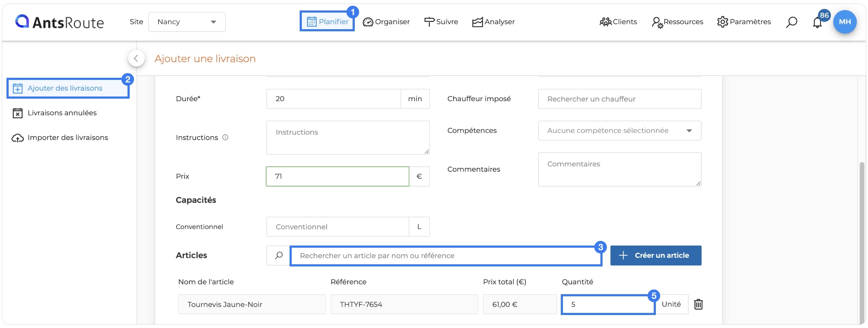This screenshot has width=868, height=328.
Task: Click the Conventionnel capacity field
Action: coord(337,227)
